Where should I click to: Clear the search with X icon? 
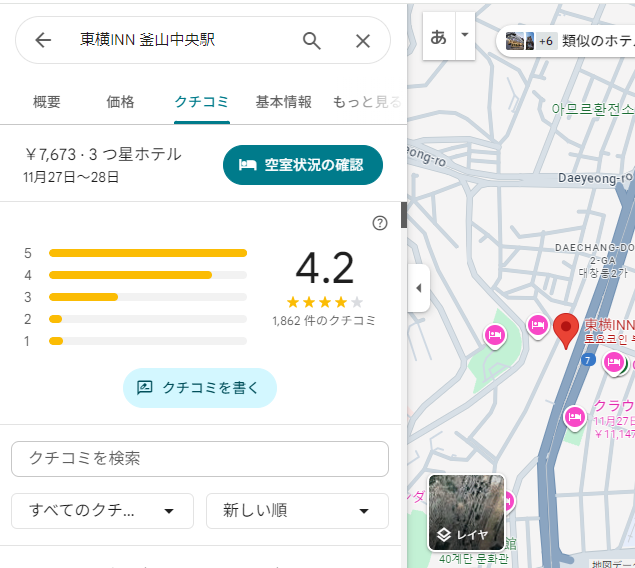click(x=363, y=40)
